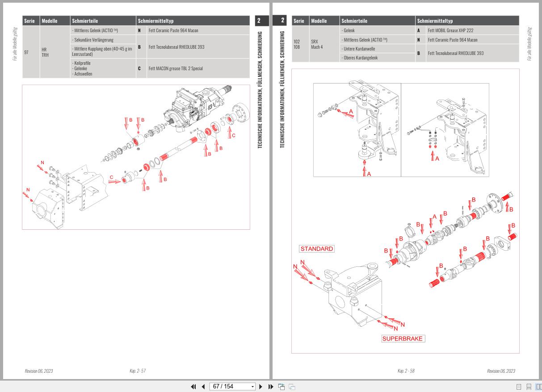Select text 'Fett MOBIL Grease XHP 222'
The width and height of the screenshot is (542, 392).
click(x=450, y=30)
